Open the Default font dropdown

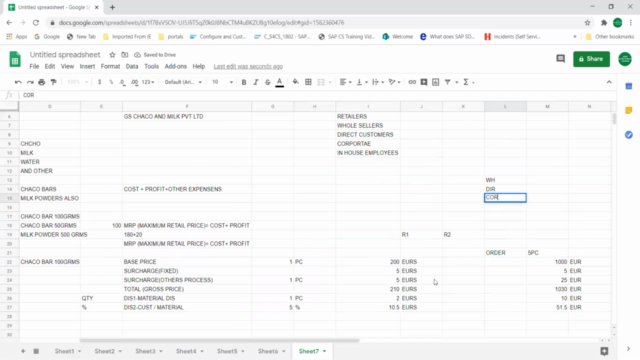tap(183, 82)
